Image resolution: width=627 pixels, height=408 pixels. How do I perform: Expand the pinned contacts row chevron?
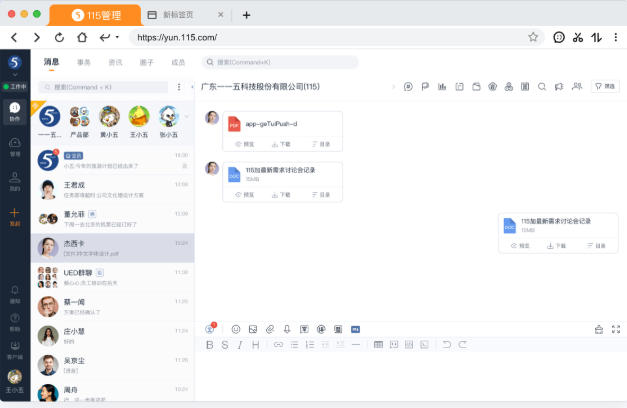[x=186, y=117]
